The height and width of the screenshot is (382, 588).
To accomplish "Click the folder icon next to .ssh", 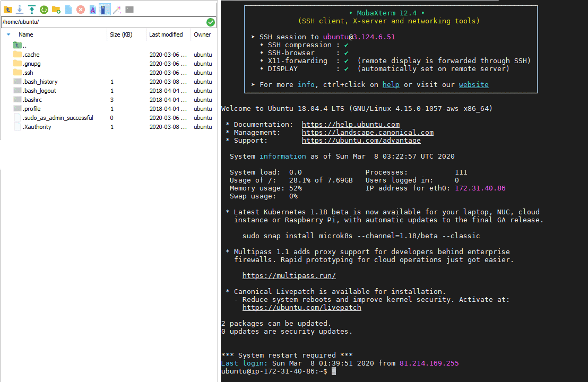I will pyautogui.click(x=18, y=72).
